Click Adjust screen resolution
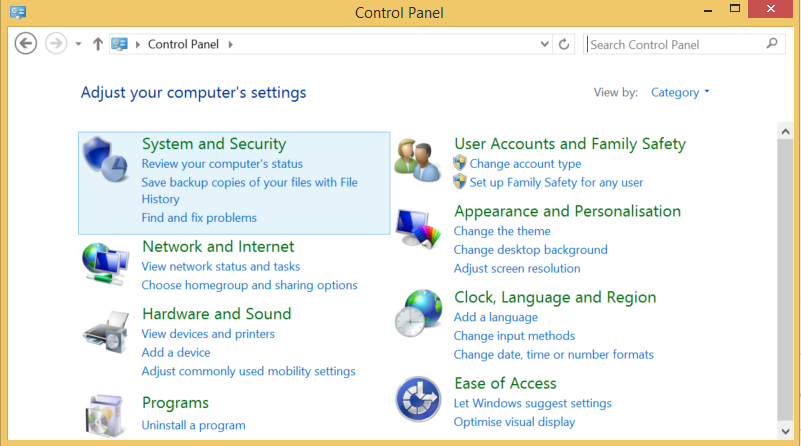 coord(517,268)
